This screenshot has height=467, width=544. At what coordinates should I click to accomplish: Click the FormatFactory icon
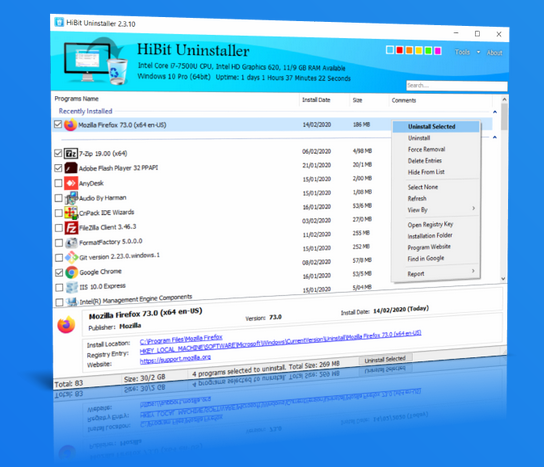coord(71,243)
